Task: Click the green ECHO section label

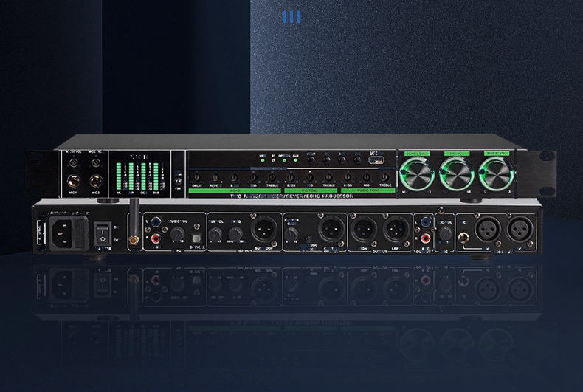Action: pyautogui.click(x=235, y=190)
